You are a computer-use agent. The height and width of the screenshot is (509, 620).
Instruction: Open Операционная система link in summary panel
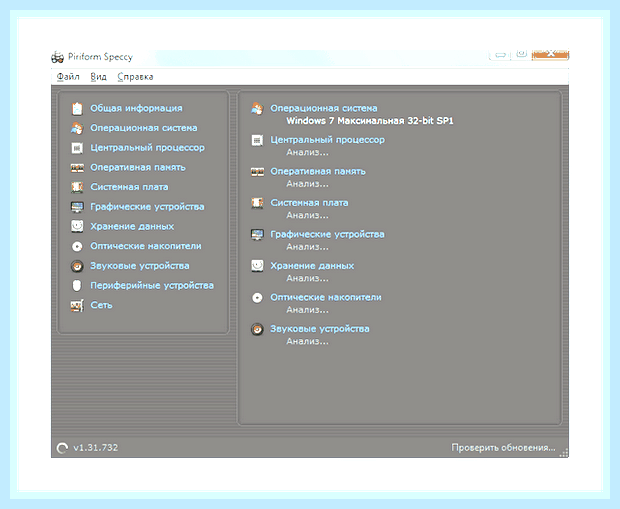click(x=324, y=108)
